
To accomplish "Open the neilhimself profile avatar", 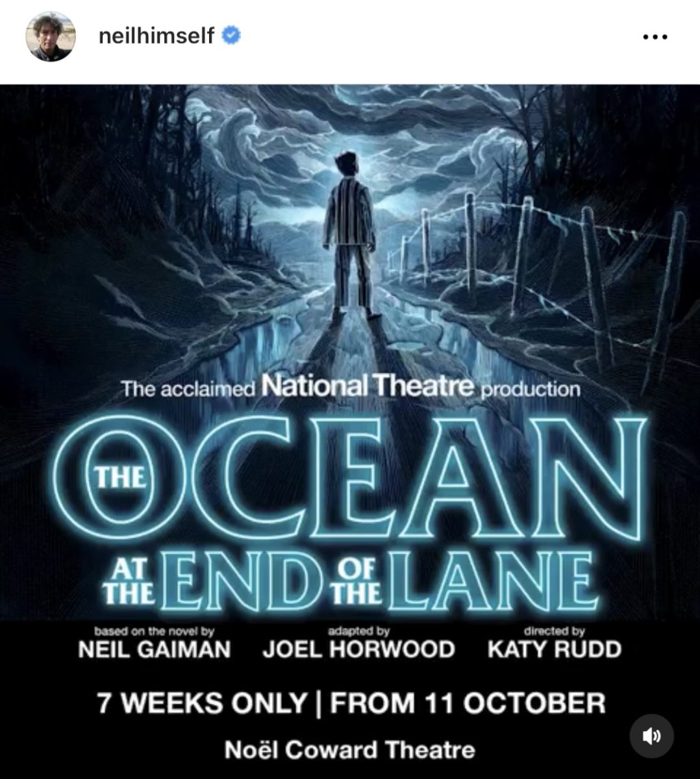I will pyautogui.click(x=51, y=36).
